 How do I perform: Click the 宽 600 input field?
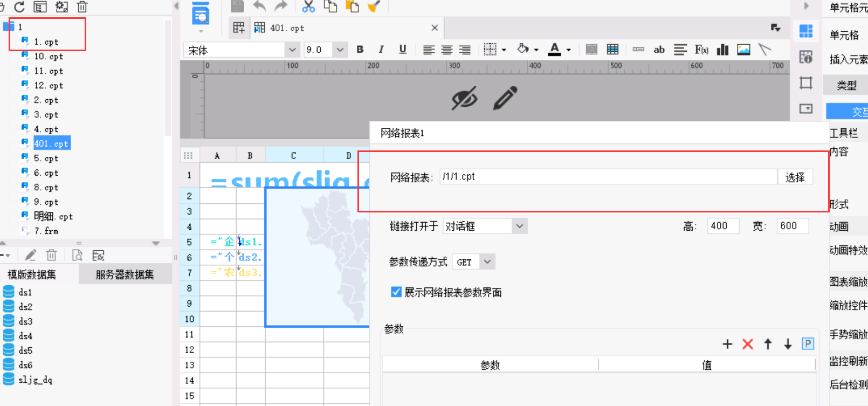[x=793, y=226]
